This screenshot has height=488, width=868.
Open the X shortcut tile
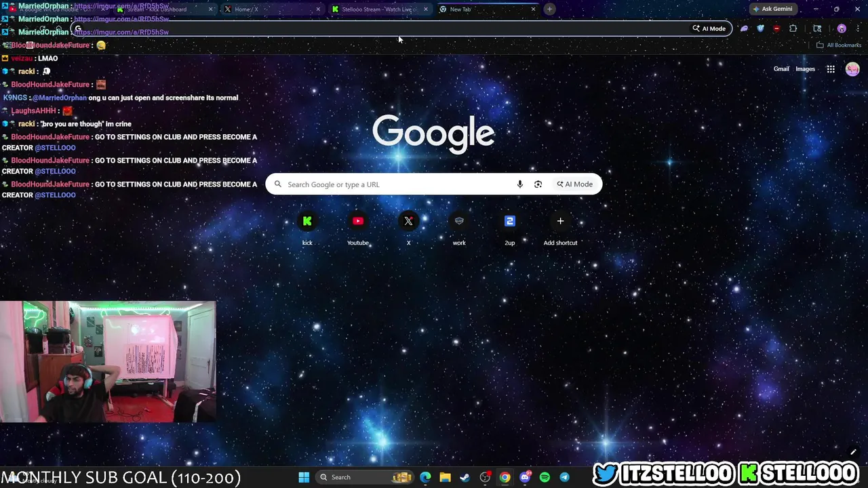point(408,221)
